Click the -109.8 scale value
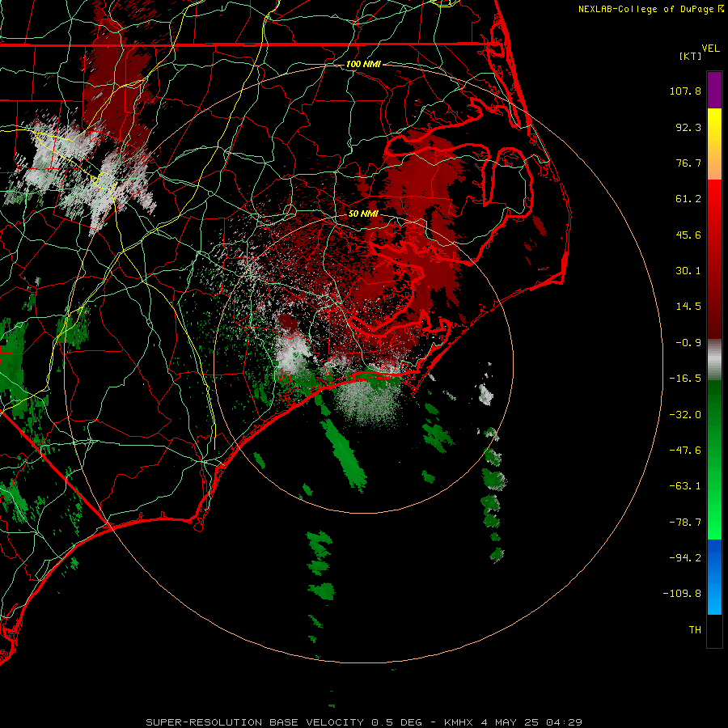The image size is (728, 728). click(682, 594)
